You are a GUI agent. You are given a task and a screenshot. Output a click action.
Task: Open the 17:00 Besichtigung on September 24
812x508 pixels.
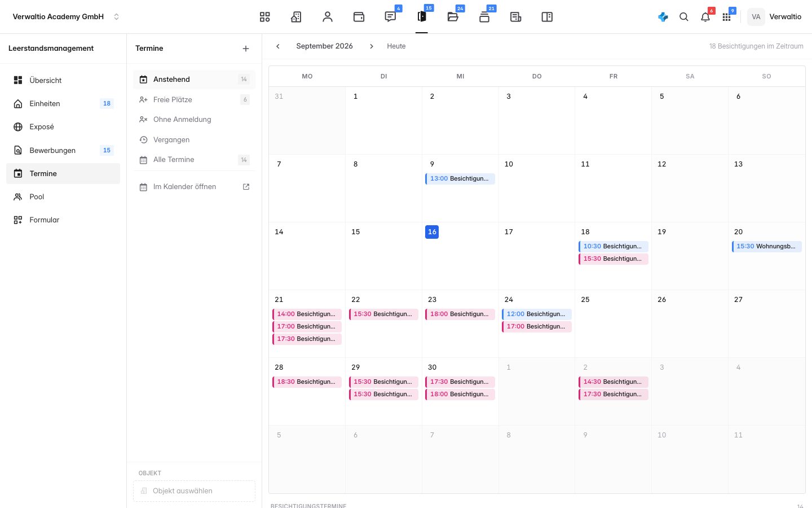click(537, 327)
